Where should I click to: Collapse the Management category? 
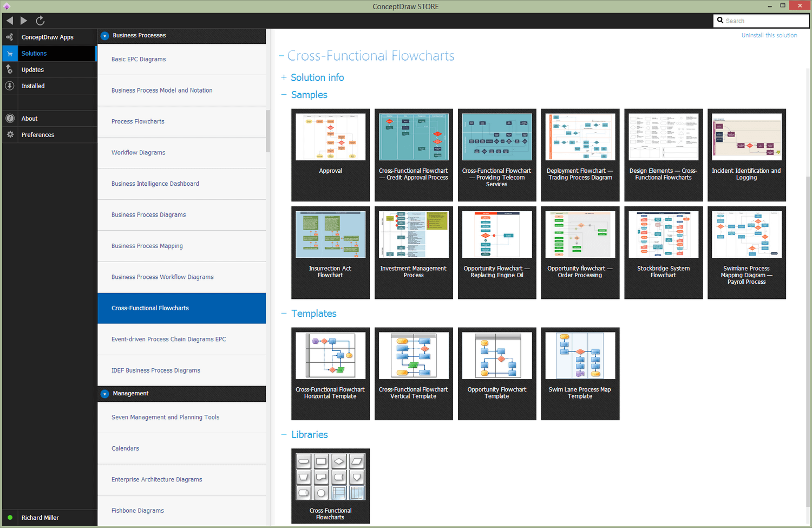click(x=105, y=394)
